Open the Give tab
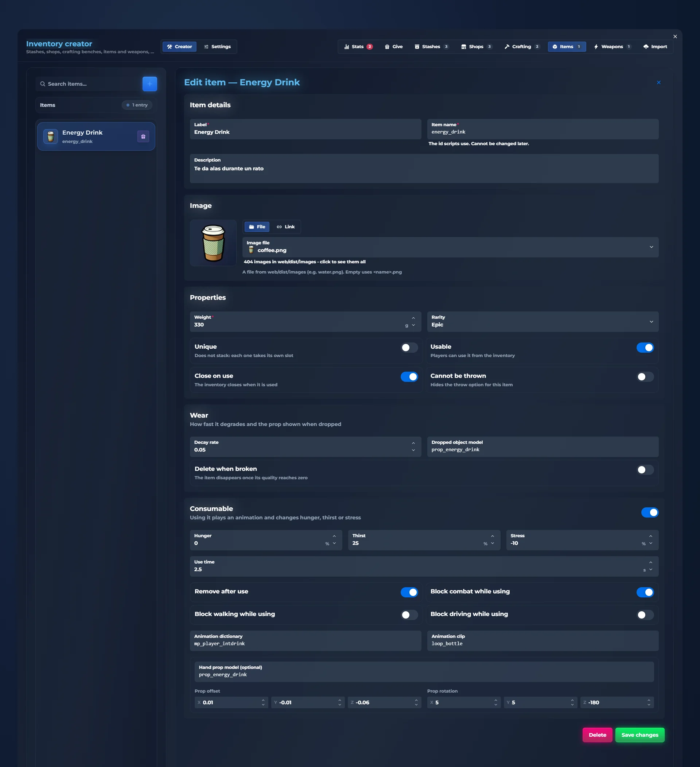This screenshot has height=767, width=700. (x=393, y=46)
